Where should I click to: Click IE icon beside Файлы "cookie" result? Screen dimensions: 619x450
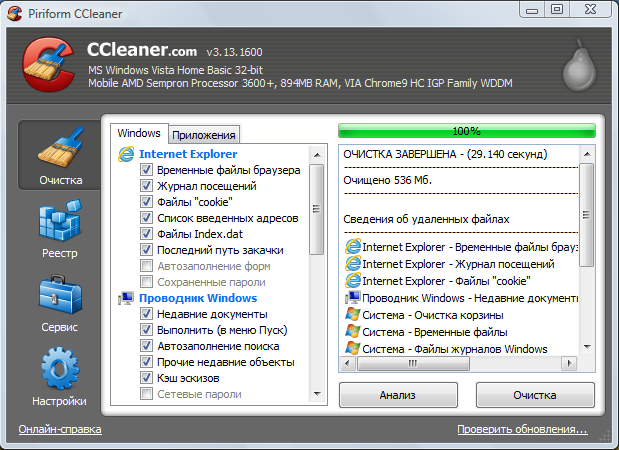point(353,281)
